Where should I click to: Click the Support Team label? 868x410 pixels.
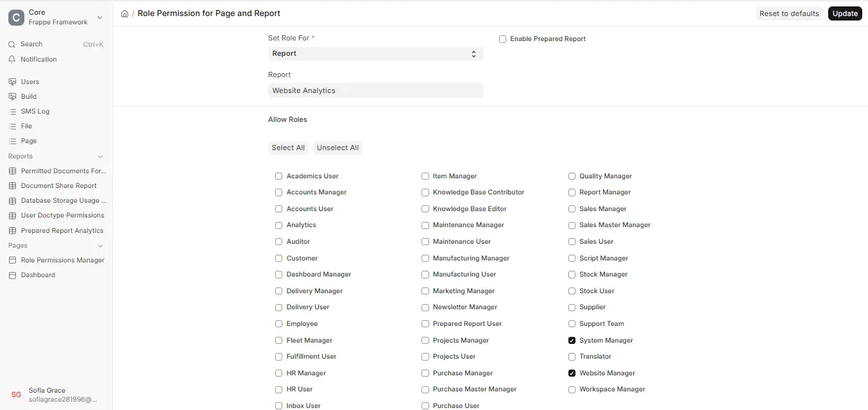pyautogui.click(x=602, y=323)
